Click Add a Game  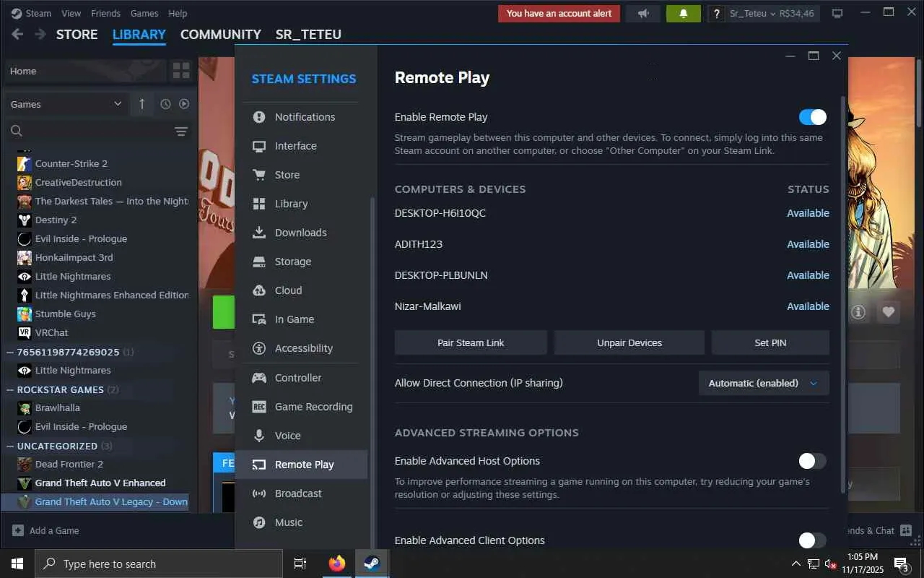tap(45, 530)
